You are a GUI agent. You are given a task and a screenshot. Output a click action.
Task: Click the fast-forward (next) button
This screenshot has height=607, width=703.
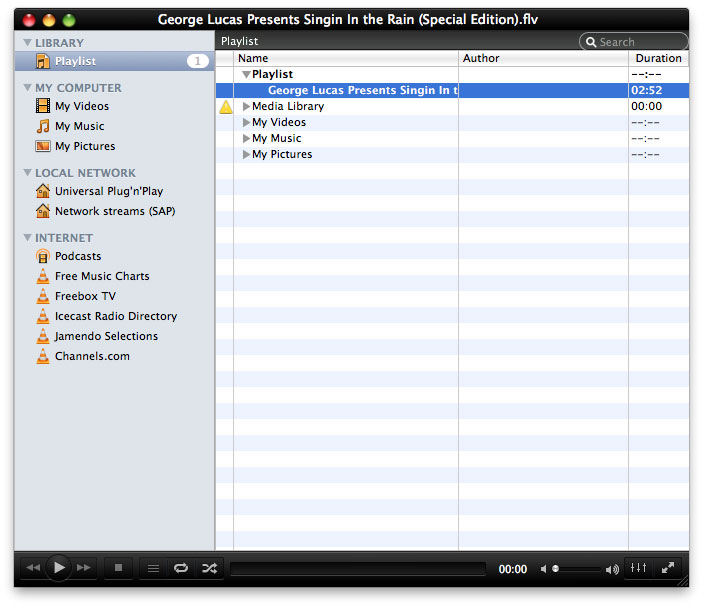(84, 568)
